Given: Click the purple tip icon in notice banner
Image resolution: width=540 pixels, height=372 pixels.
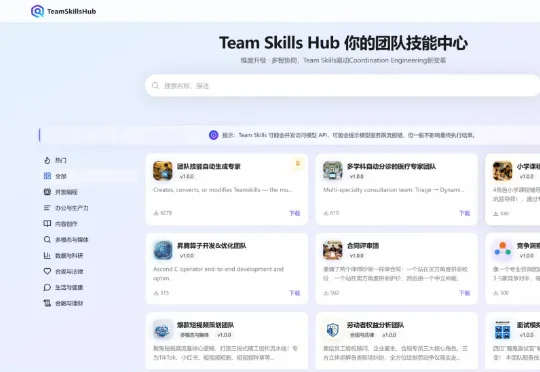Looking at the screenshot, I should coord(214,135).
